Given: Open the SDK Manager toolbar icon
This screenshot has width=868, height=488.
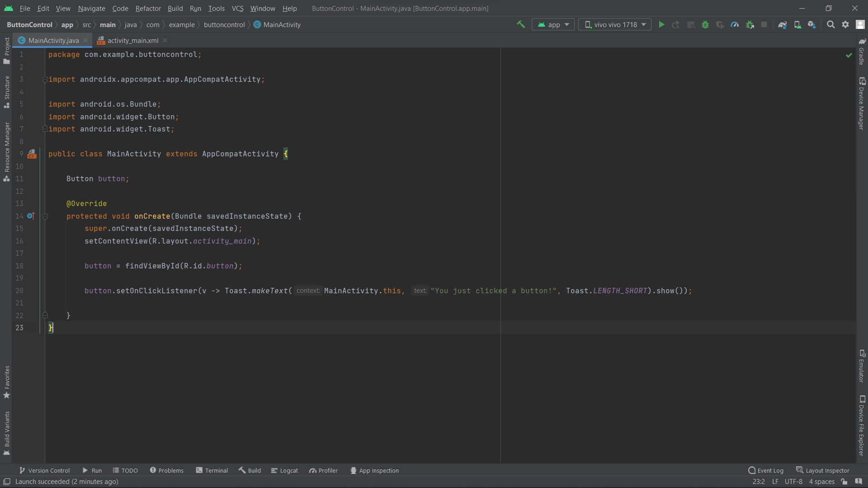Looking at the screenshot, I should [x=812, y=24].
